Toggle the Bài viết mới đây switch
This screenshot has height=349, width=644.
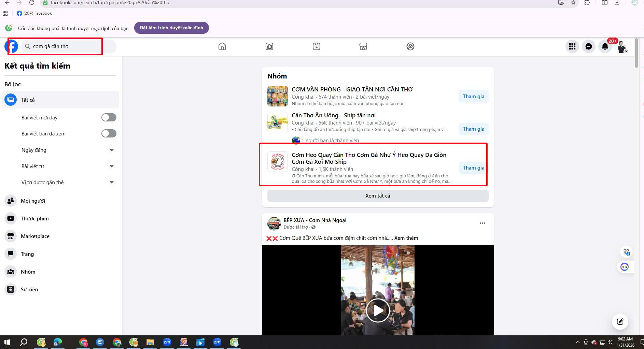(x=109, y=117)
